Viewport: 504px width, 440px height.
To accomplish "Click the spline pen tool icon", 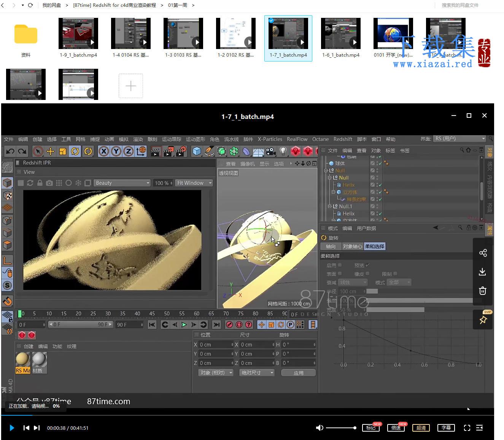I will pyautogui.click(x=209, y=151).
